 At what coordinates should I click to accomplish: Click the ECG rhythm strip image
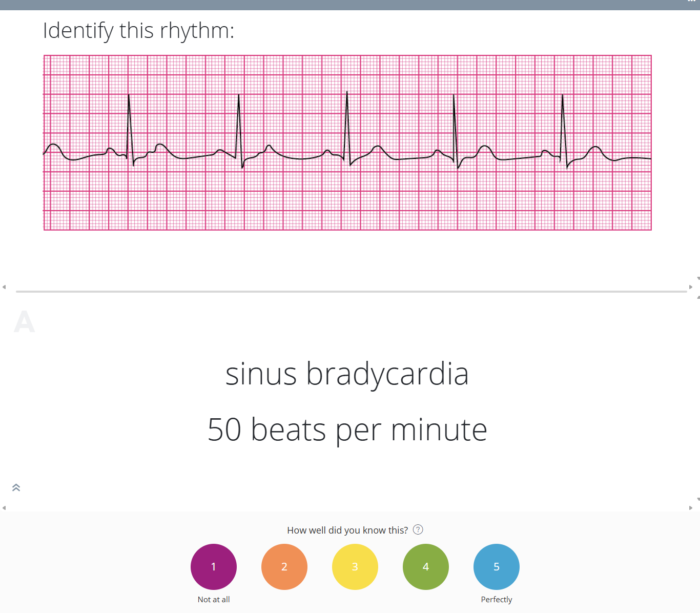347,142
